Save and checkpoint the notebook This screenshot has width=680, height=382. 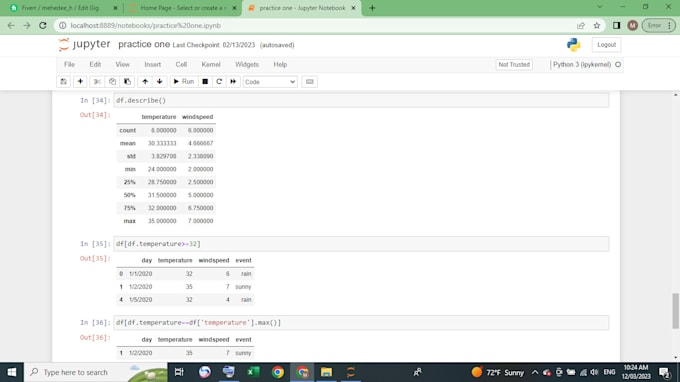[x=63, y=82]
